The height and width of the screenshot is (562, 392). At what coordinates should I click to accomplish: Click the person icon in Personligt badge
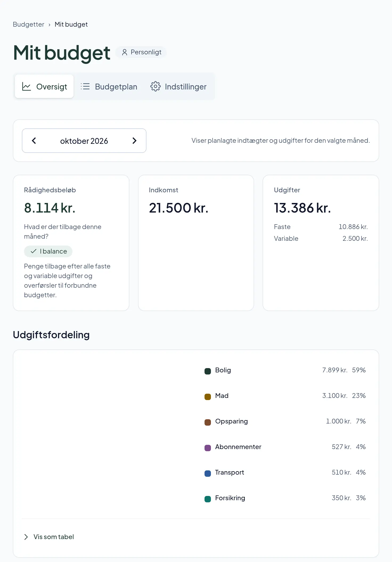124,52
